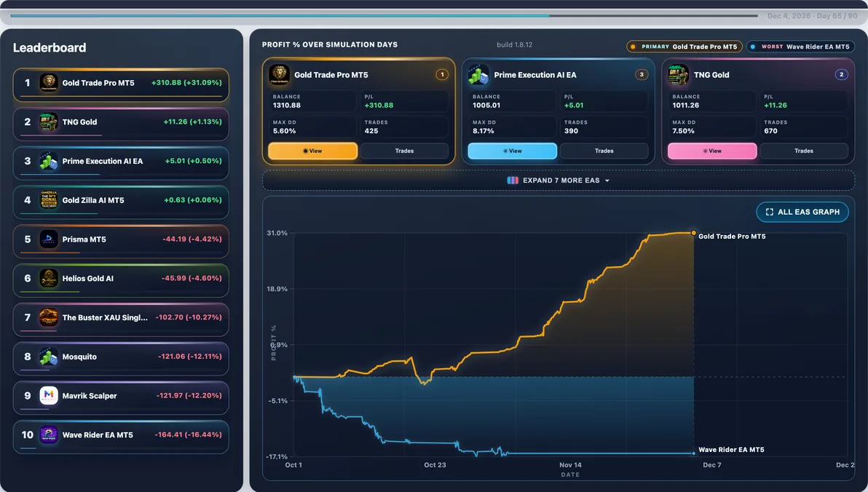Image resolution: width=868 pixels, height=492 pixels.
Task: Click Gold Trade Pro MT5 lion icon in leaderboard
Action: click(49, 83)
